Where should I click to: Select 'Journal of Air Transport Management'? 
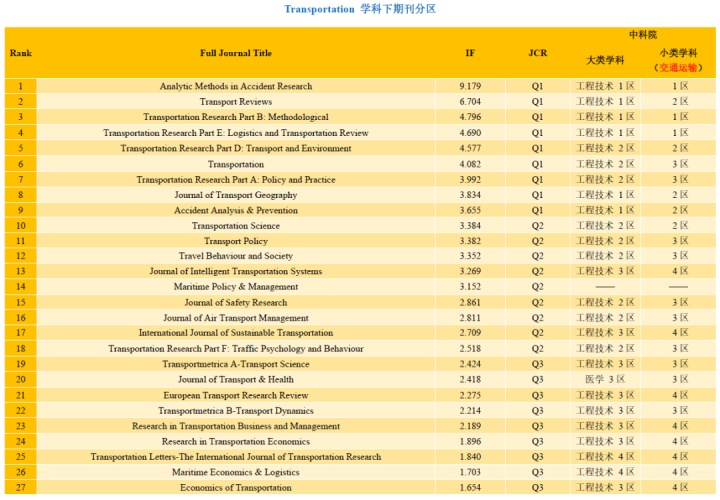click(x=236, y=318)
